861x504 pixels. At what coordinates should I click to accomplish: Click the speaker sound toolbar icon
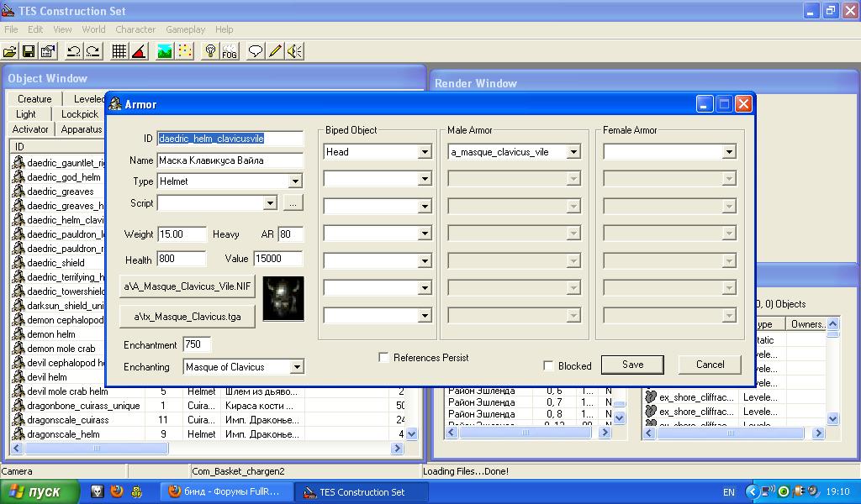pos(295,51)
